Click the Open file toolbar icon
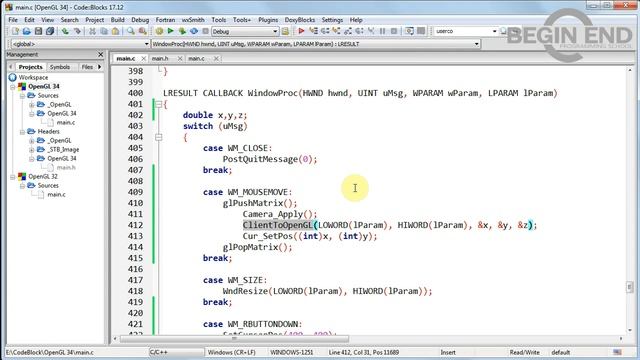Viewport: 640px width, 360px height. 27,31
